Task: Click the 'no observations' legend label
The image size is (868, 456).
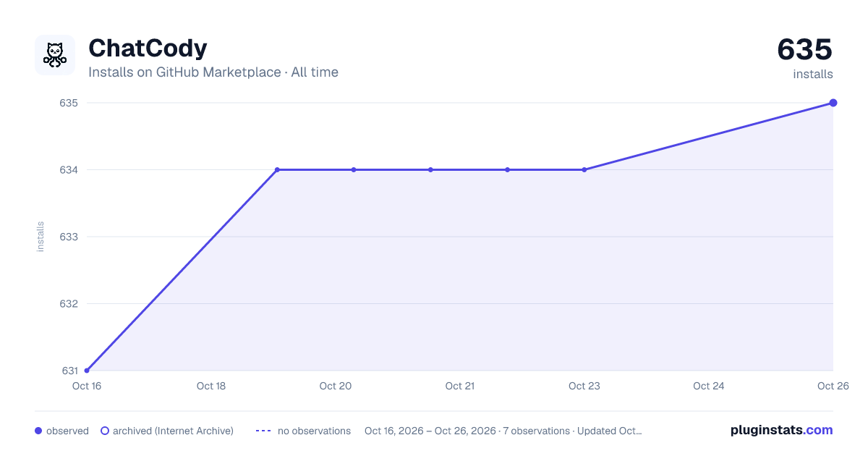Action: click(314, 431)
